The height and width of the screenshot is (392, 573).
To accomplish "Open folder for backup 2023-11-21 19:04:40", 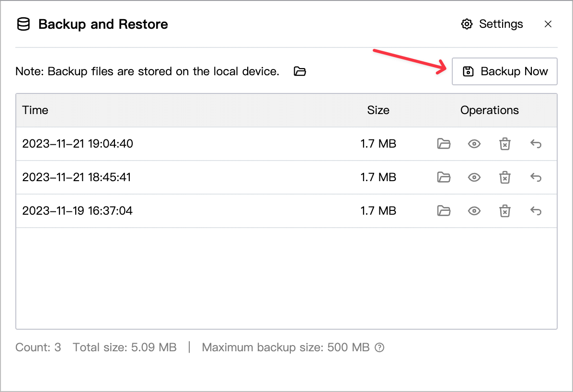I will point(444,144).
